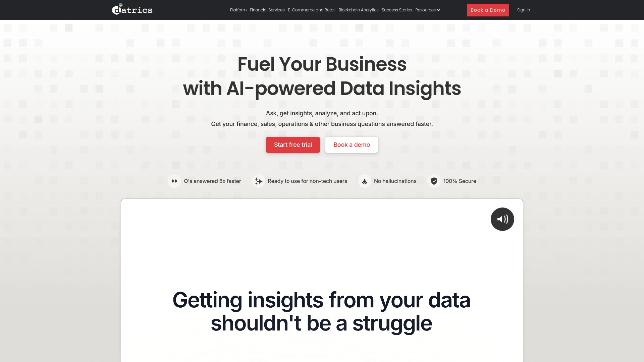644x362 pixels.
Task: Click the fast-forward speed icon
Action: [x=175, y=181]
